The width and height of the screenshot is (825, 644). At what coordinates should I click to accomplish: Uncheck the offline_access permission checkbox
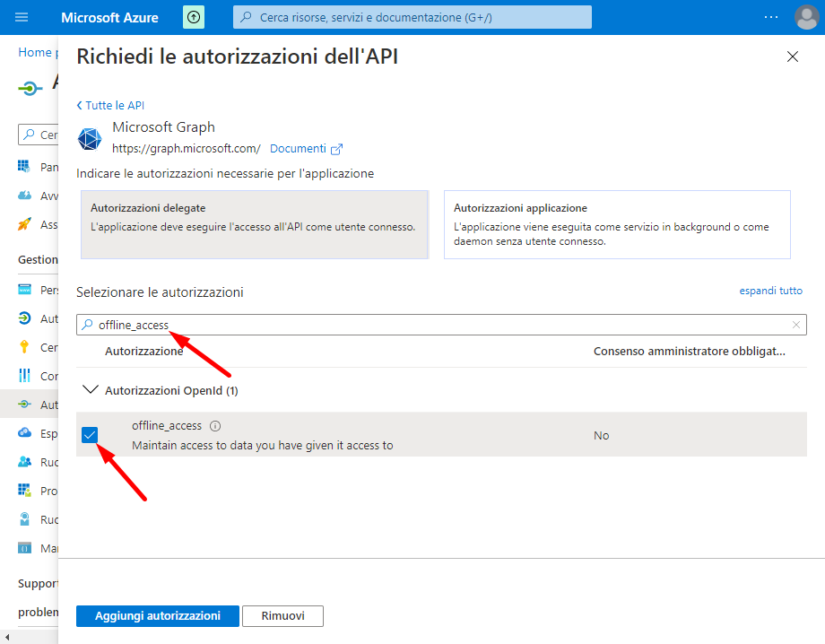point(90,435)
